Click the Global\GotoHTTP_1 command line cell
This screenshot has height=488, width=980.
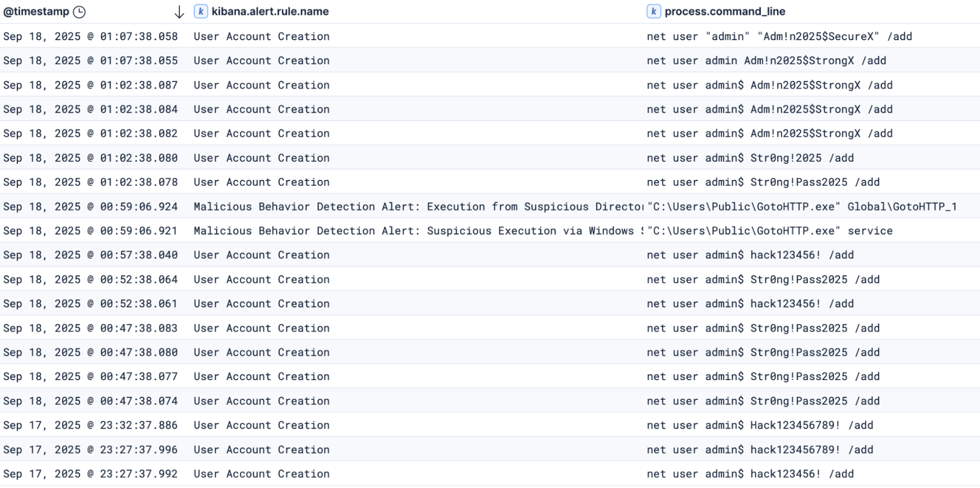pos(801,206)
